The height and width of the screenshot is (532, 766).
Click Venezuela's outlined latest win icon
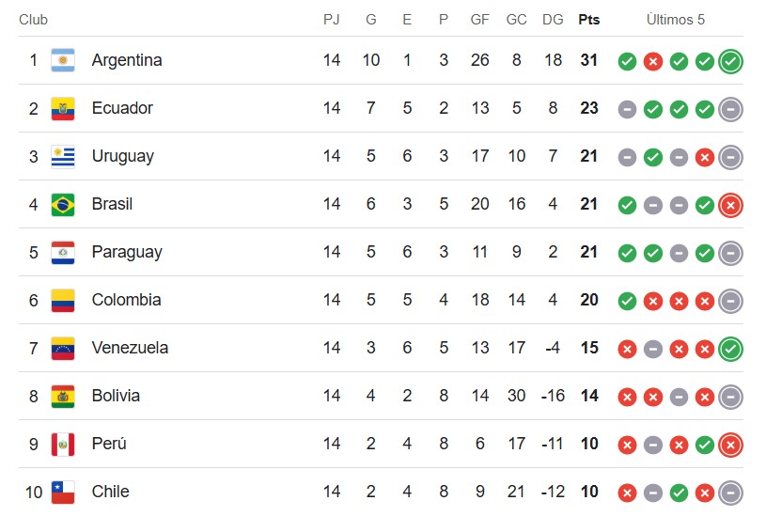730,349
